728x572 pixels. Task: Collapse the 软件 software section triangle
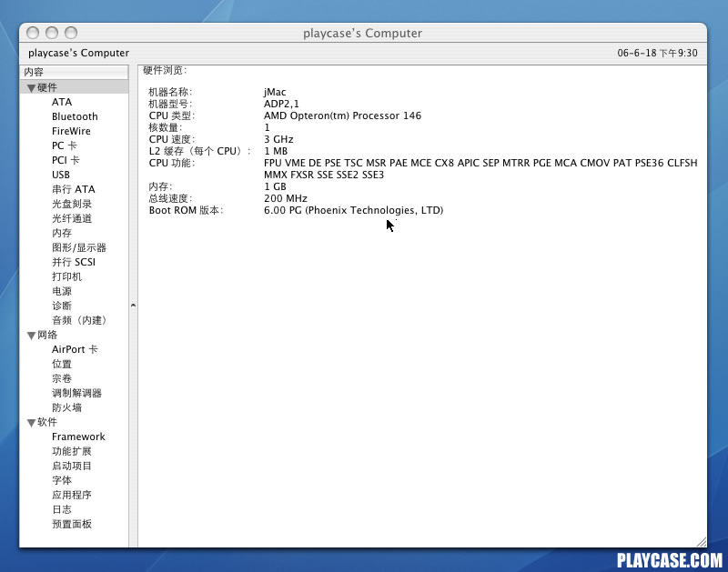31,422
